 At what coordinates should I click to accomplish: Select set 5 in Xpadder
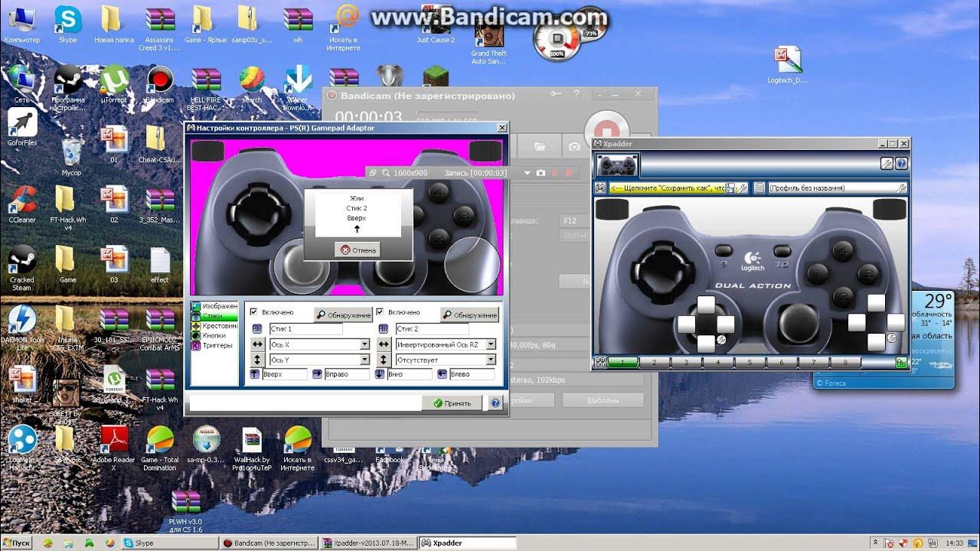tap(750, 363)
